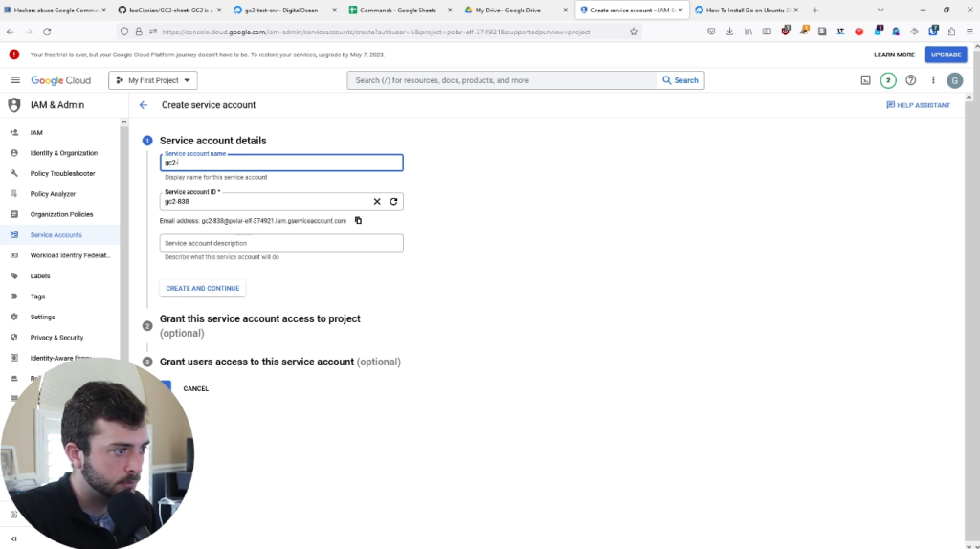Focus the resources search box

[x=501, y=80]
